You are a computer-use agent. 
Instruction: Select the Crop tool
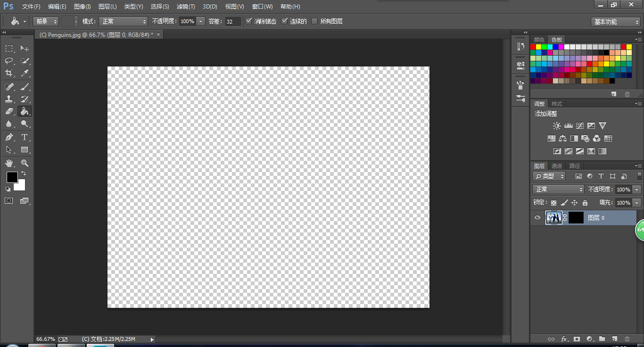[x=9, y=73]
